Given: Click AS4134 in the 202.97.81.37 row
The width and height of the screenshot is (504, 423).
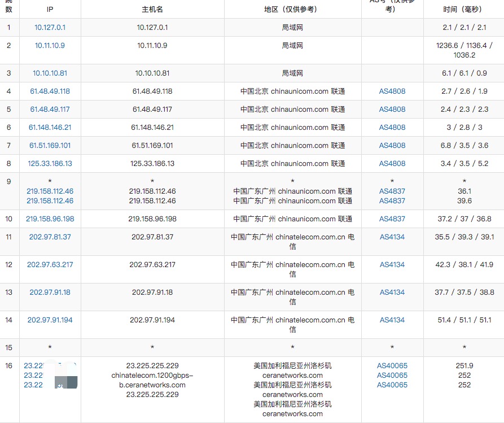Looking at the screenshot, I should coord(392,237).
